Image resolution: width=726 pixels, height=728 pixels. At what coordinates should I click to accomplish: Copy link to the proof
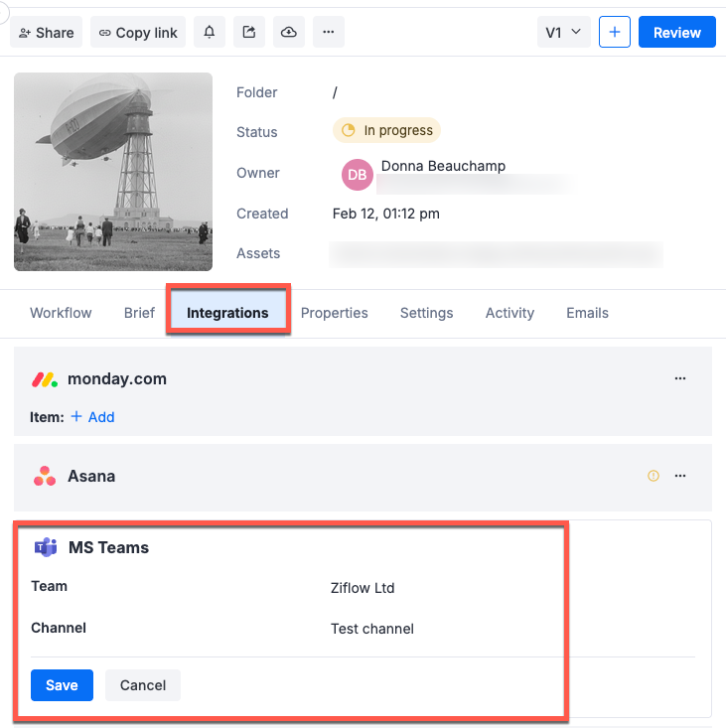coord(138,32)
